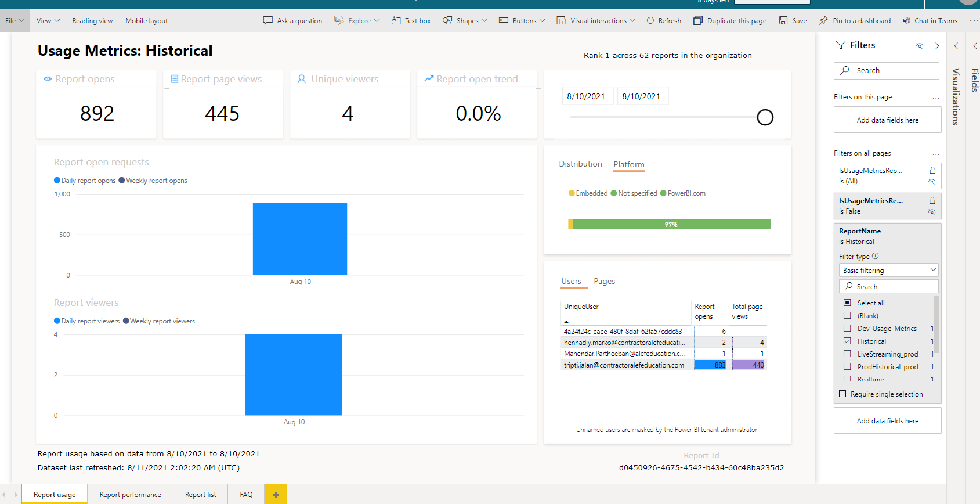980x504 pixels.
Task: Expand the Fields pane
Action: click(975, 46)
